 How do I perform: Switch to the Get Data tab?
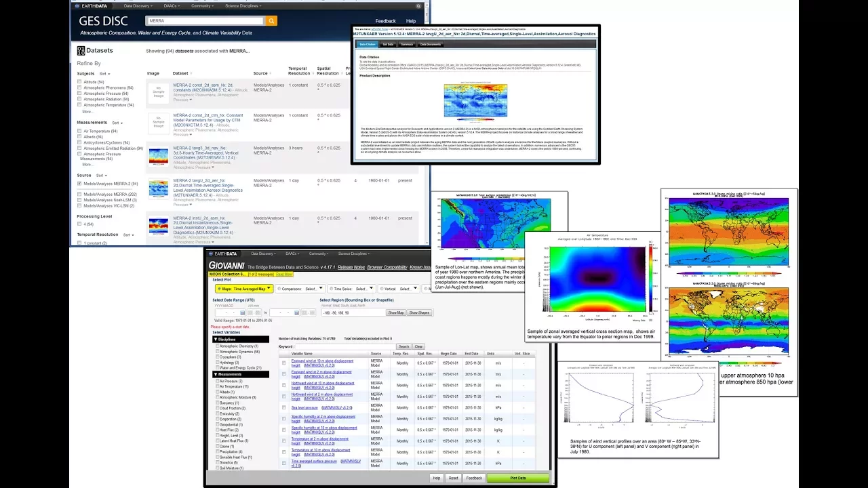(388, 44)
